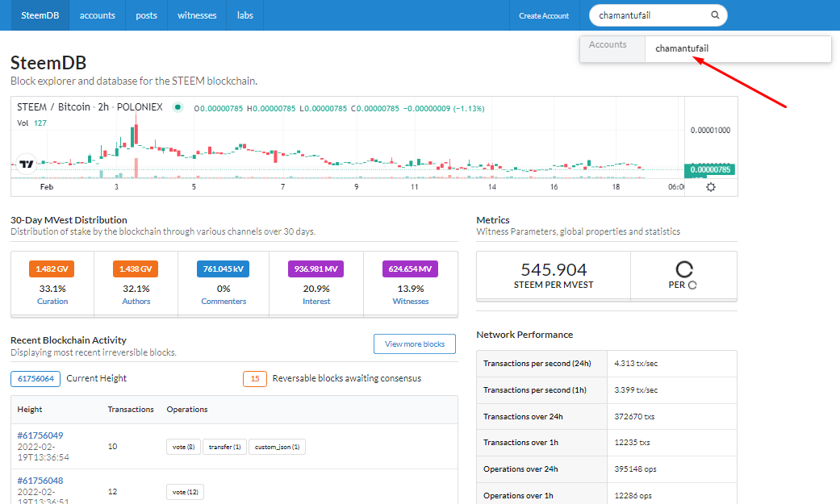Click current height badge 61756064
Viewport: 840px width, 504px height.
[x=36, y=379]
